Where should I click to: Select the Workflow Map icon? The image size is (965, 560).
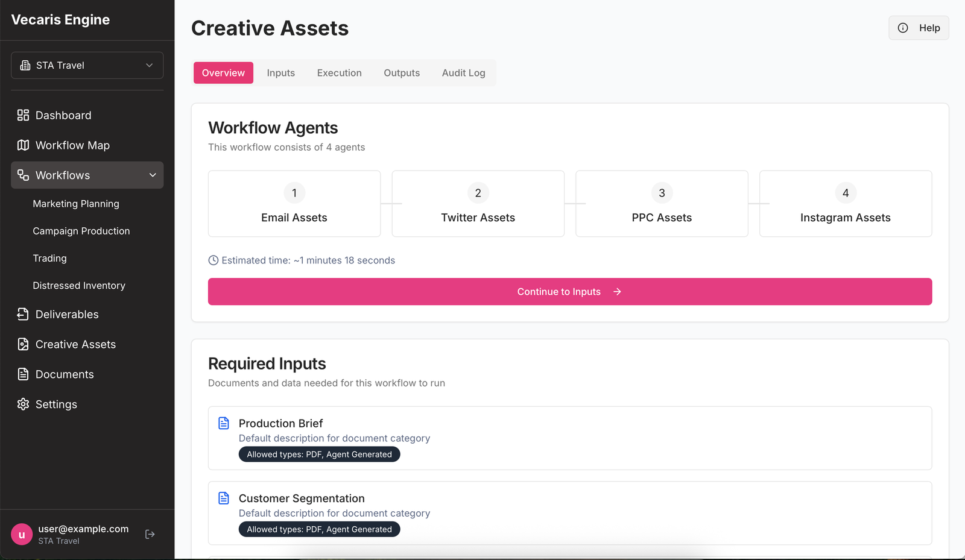click(x=23, y=145)
